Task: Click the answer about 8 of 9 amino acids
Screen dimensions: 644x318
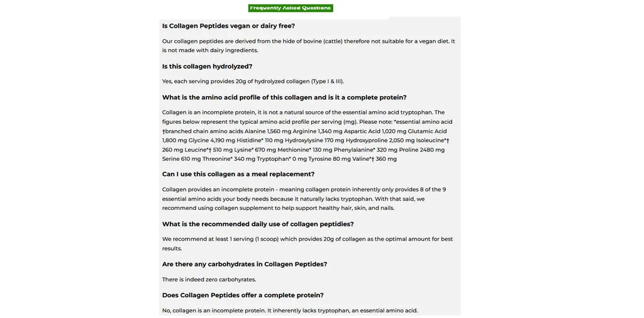Action: point(304,199)
